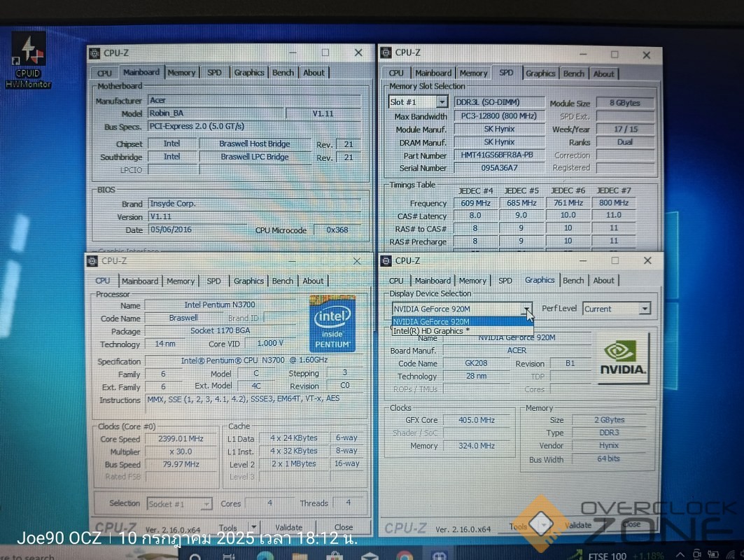Choose NVIDIA GeForce 920M in the device list
Screen dimensions: 744x560
coord(462,322)
